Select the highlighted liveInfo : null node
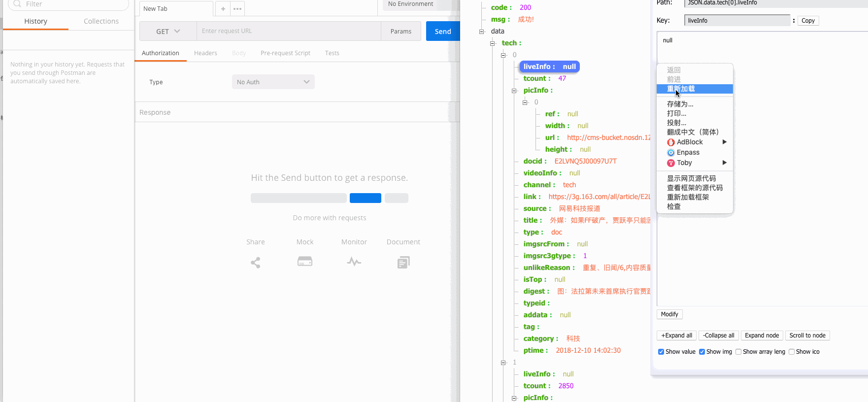This screenshot has width=868, height=402. click(549, 67)
